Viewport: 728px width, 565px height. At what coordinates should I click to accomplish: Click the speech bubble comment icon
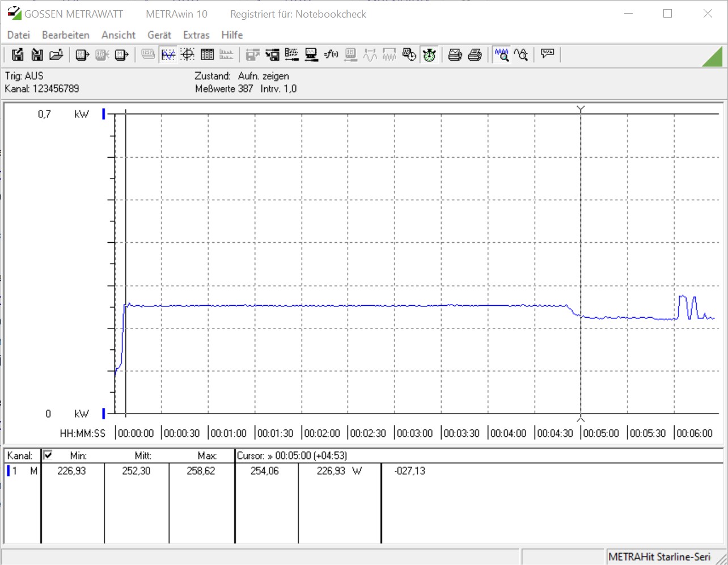click(547, 54)
